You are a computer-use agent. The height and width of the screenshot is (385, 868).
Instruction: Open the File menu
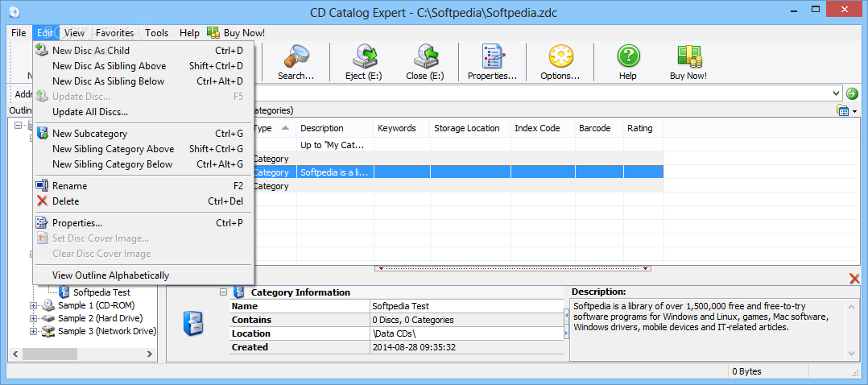click(19, 33)
